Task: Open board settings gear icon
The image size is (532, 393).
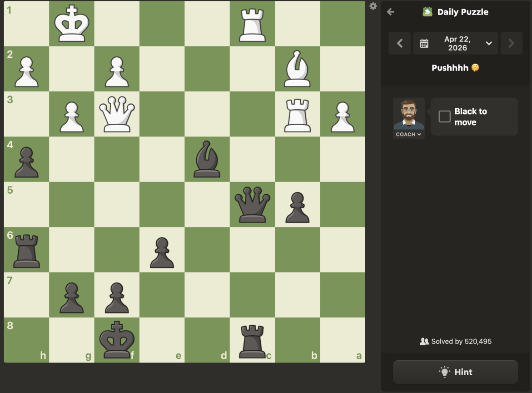Action: tap(373, 6)
